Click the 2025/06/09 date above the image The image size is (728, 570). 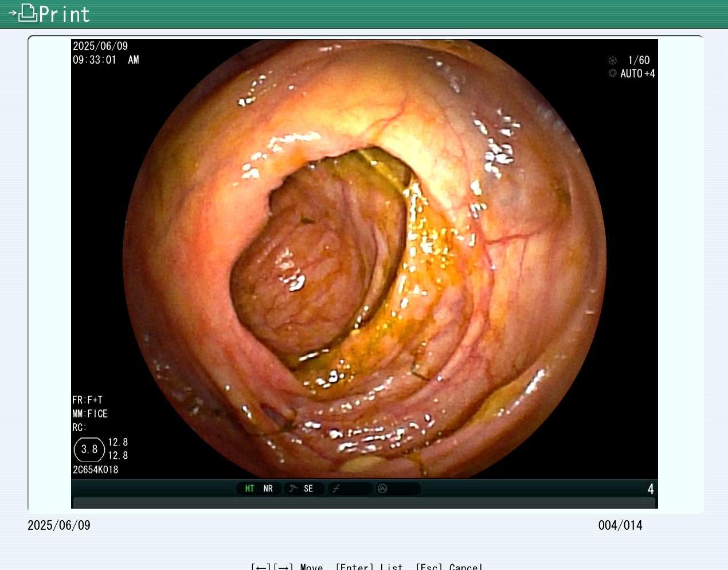(100, 46)
